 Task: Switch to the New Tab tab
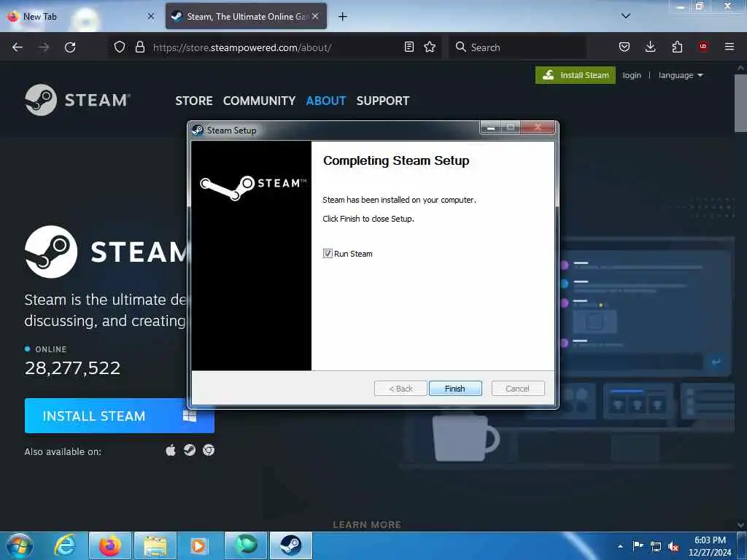[x=81, y=16]
